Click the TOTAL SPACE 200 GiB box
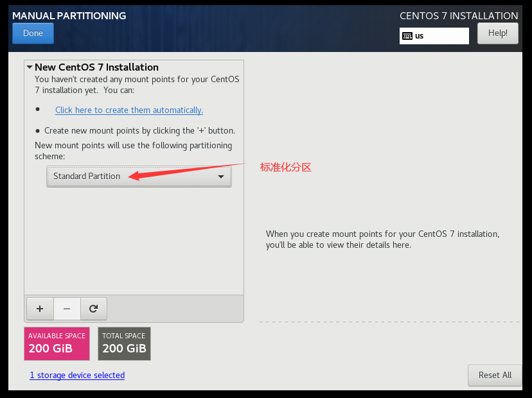The image size is (532, 398). [x=124, y=343]
